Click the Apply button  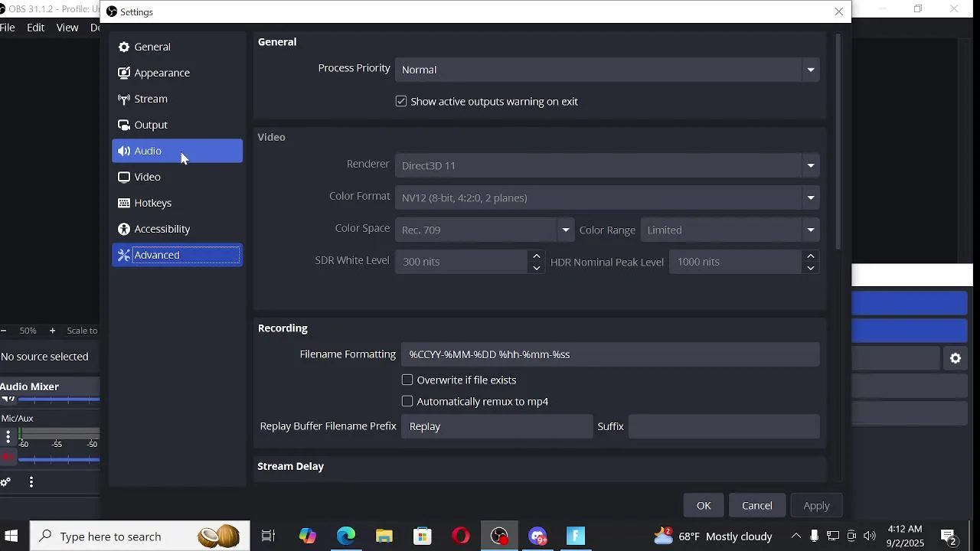click(816, 506)
